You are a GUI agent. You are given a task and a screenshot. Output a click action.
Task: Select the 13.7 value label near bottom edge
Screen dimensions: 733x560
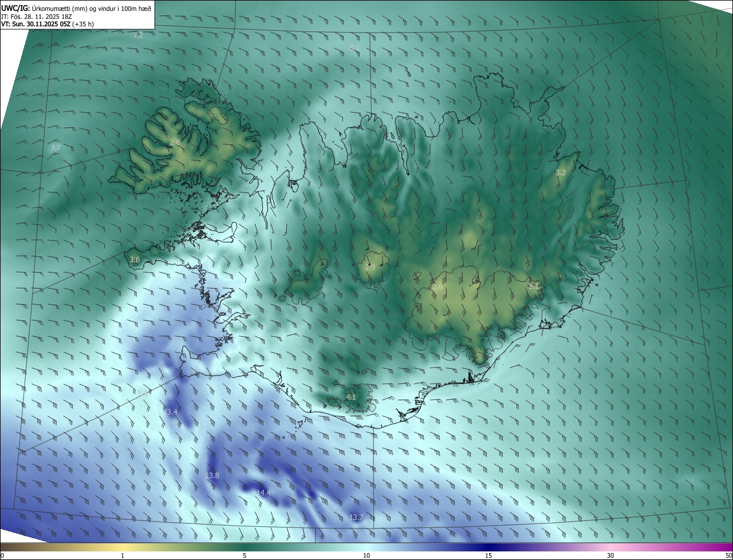point(356,518)
